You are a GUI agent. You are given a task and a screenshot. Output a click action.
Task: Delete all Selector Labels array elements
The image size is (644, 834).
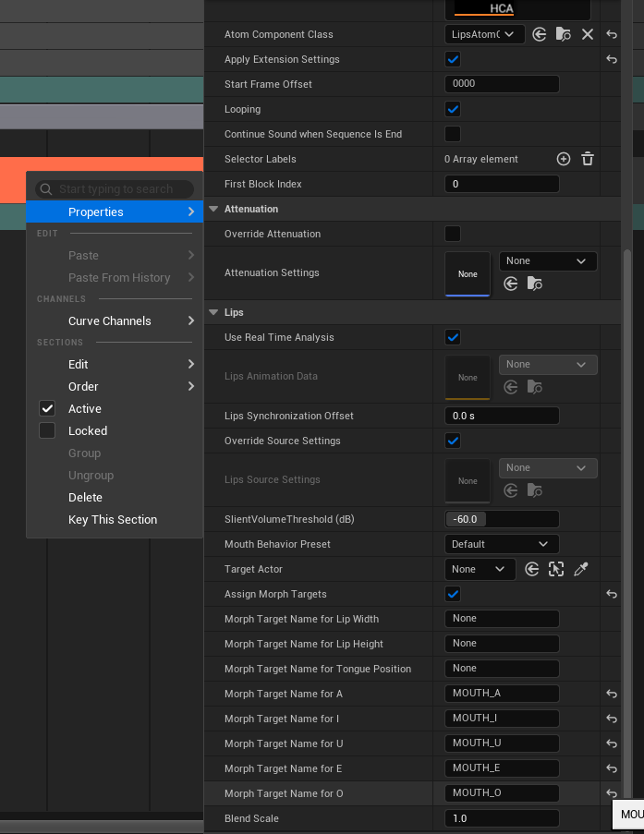coord(587,159)
